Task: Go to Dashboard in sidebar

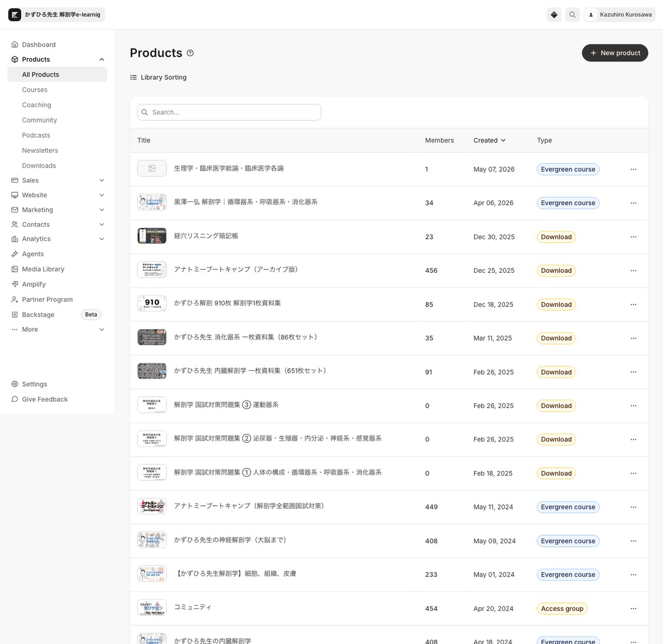Action: tap(38, 45)
